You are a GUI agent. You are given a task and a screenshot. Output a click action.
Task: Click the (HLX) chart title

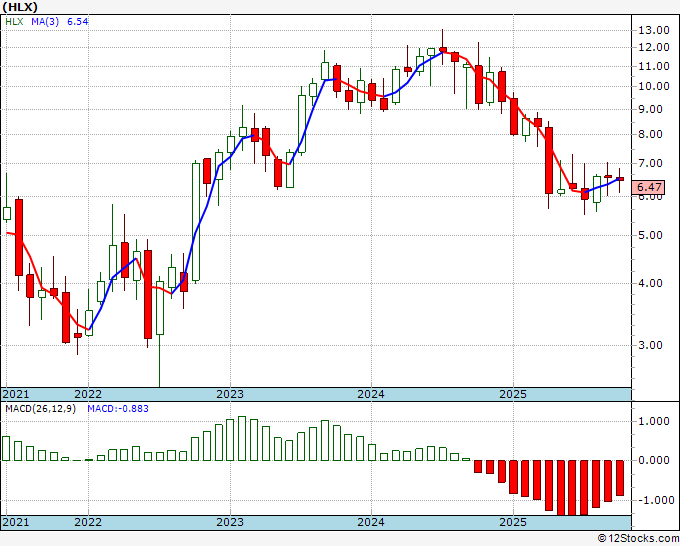20,7
